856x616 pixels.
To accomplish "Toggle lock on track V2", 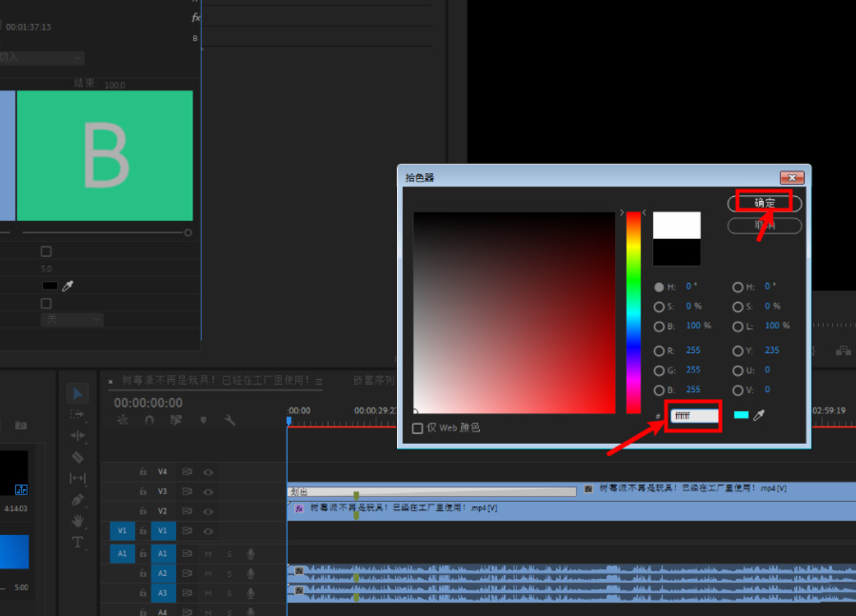I will pos(143,511).
